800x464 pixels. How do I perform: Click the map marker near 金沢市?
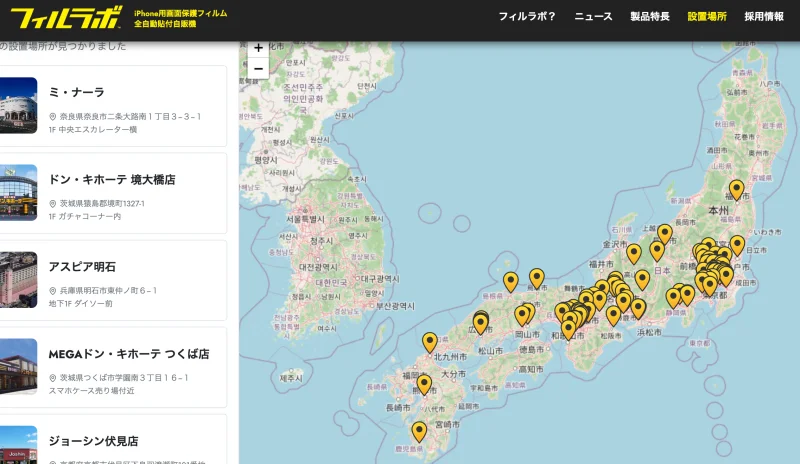coord(634,254)
